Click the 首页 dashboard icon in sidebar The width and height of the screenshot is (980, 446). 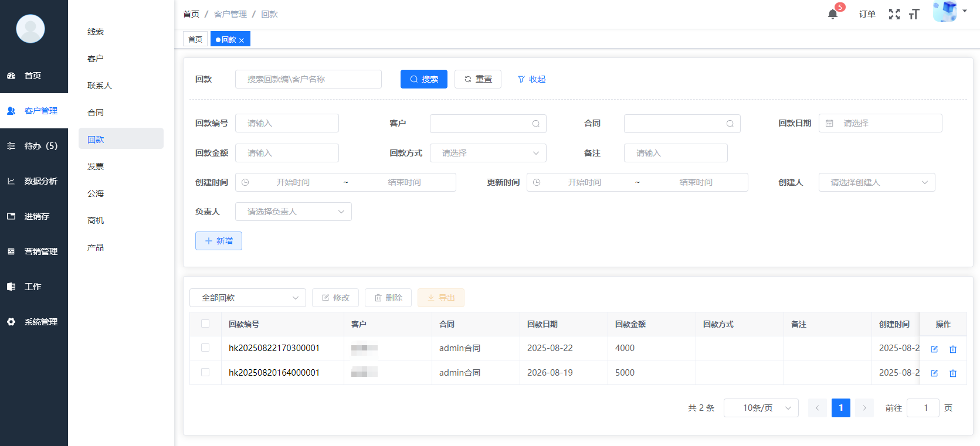click(x=11, y=76)
